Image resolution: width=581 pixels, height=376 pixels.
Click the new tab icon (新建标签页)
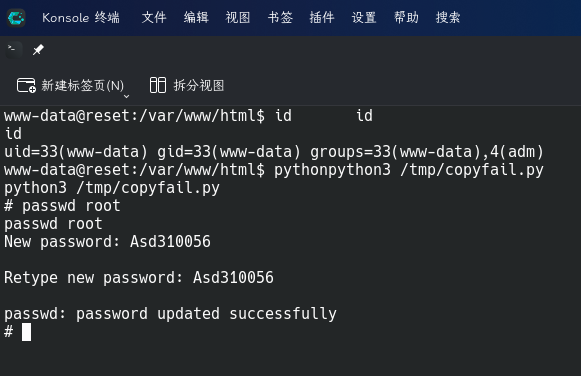pyautogui.click(x=26, y=85)
